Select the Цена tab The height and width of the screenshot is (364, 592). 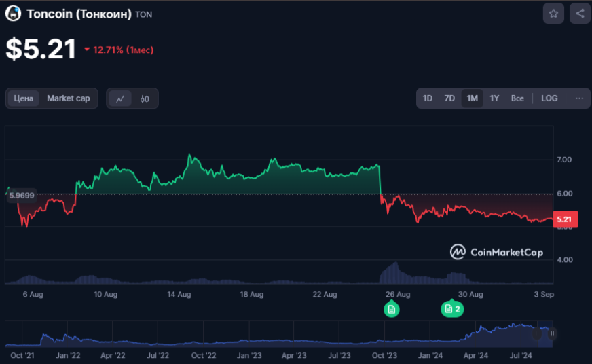click(x=23, y=98)
